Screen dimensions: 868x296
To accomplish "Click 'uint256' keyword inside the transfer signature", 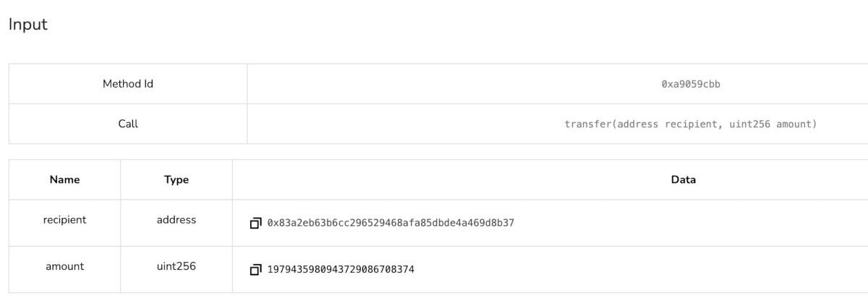I will [x=749, y=124].
